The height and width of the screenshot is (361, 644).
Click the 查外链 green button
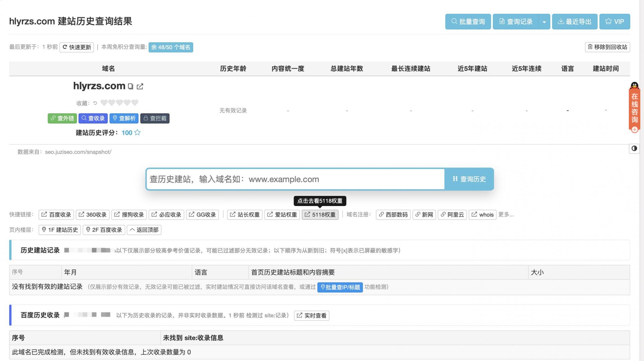tap(62, 118)
